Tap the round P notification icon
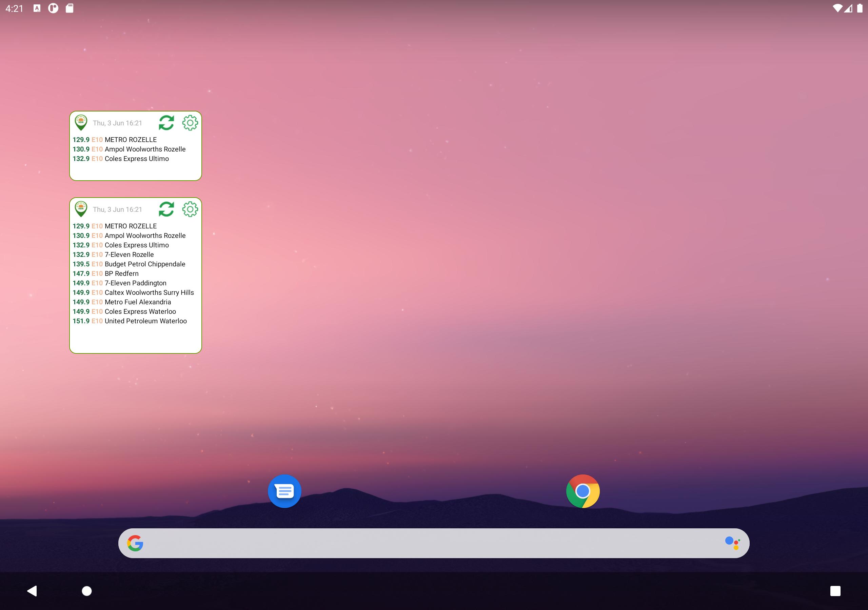 click(53, 8)
